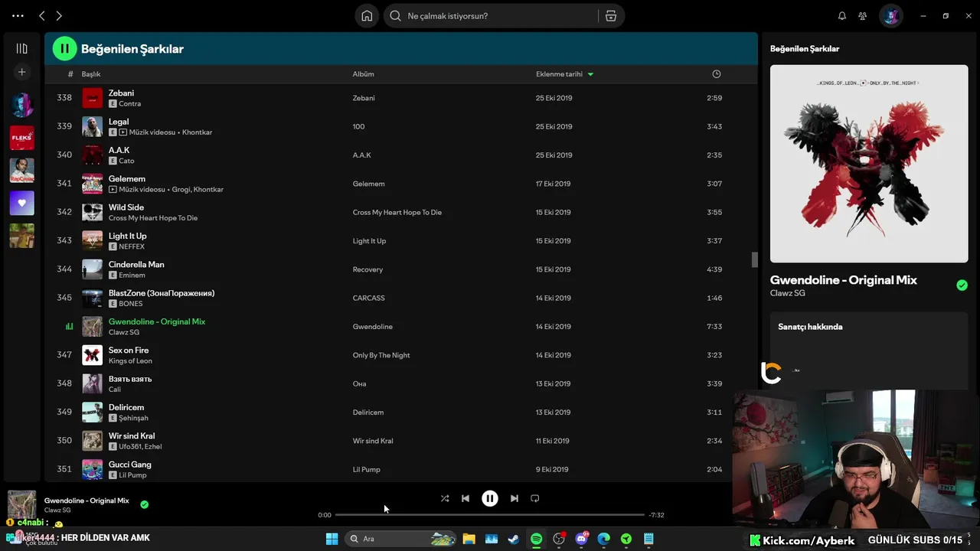Select the BlastZone song title
The height and width of the screenshot is (551, 980).
(162, 293)
